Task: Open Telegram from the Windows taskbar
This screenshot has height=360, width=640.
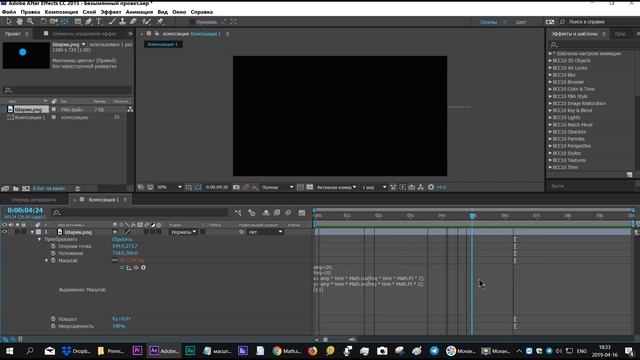Action: (x=434, y=351)
